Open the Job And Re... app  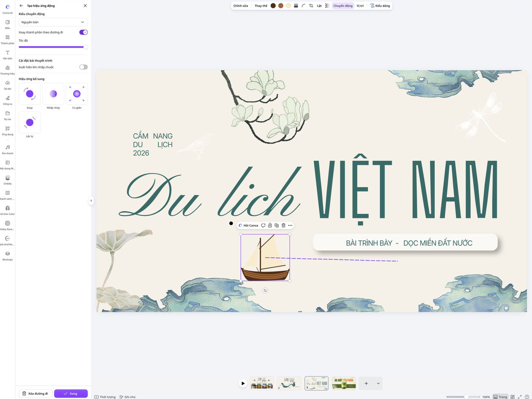pos(8,240)
